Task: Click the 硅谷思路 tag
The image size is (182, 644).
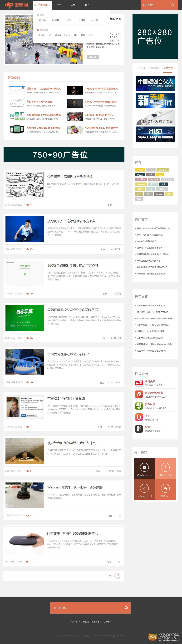Action: (x=141, y=179)
